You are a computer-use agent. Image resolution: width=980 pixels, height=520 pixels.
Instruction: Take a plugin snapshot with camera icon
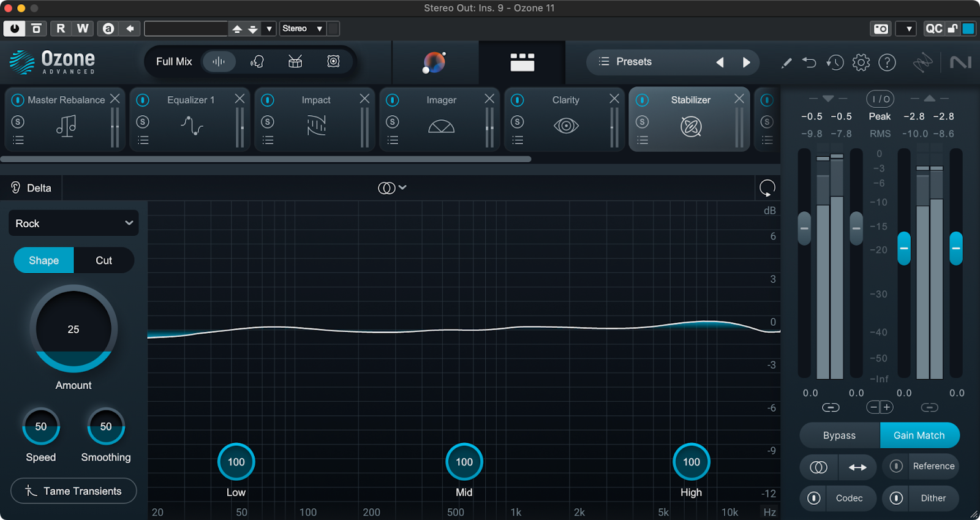[x=881, y=29]
